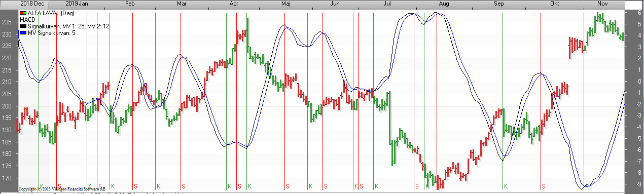This screenshot has height=194, width=644.
Task: Click the MACD indicator label
Action: pyautogui.click(x=27, y=19)
